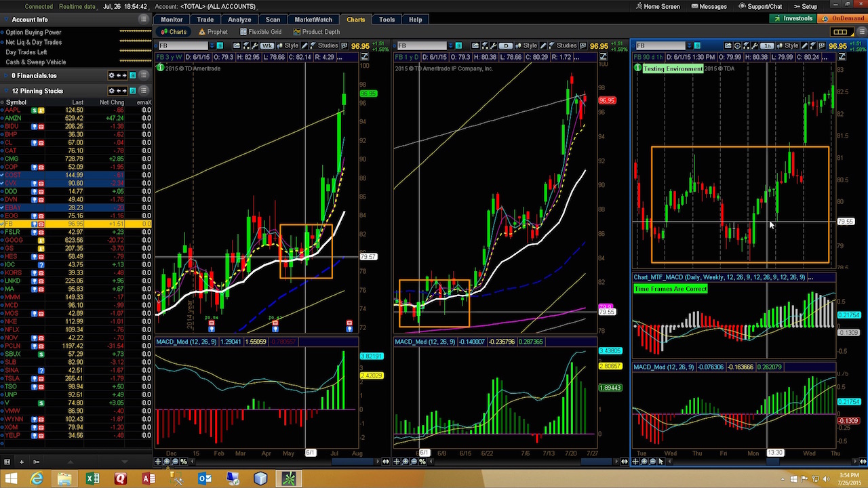The image size is (868, 488).
Task: Toggle the right chart's auto-scale price axis icon
Action: [842, 57]
